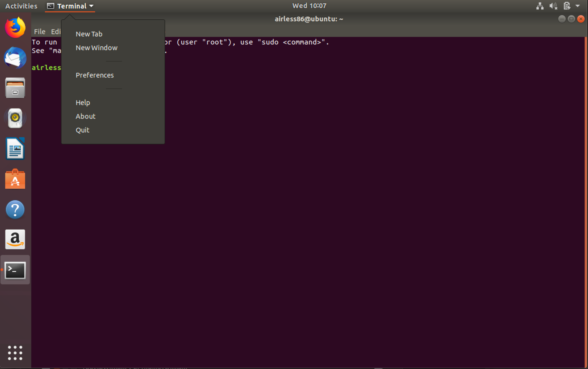Open the clock and calendar dropdown
The image size is (588, 369).
[309, 6]
